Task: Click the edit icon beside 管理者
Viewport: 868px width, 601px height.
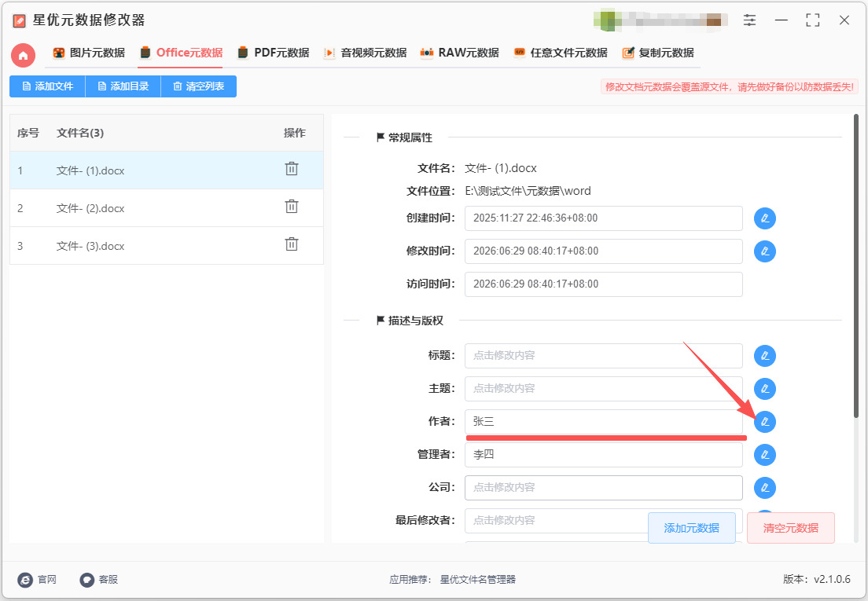Action: (765, 455)
